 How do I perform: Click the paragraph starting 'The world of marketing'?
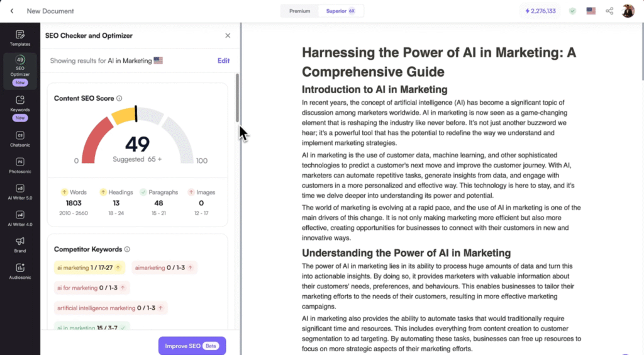tap(441, 223)
